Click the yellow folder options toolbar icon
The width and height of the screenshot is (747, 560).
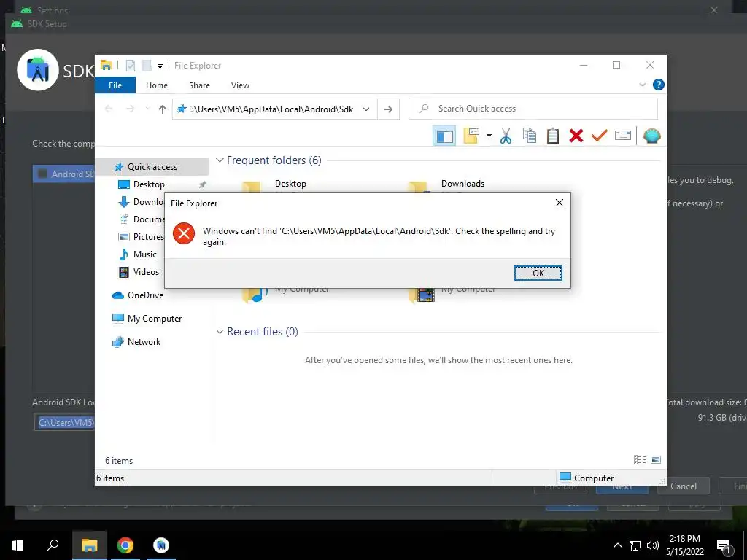(x=471, y=136)
